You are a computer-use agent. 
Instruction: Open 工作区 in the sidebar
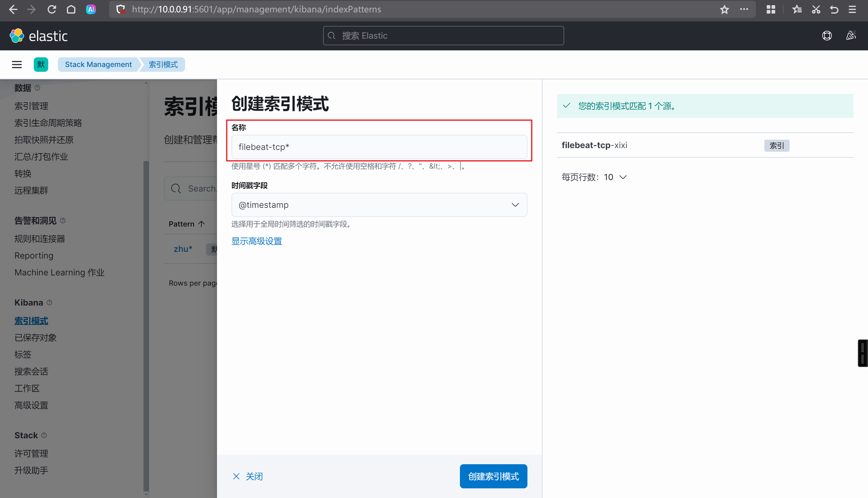[x=27, y=388]
